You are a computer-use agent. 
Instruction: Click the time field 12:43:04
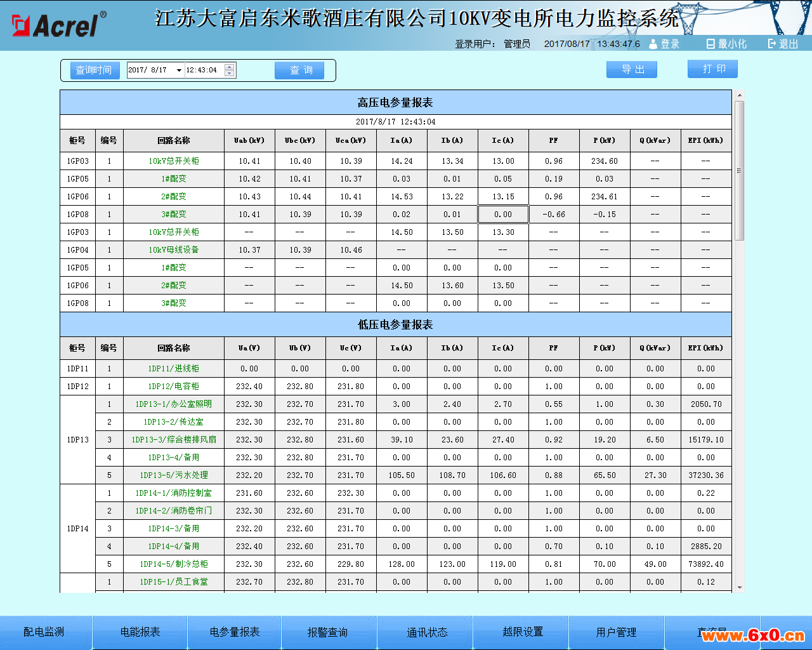click(x=204, y=70)
